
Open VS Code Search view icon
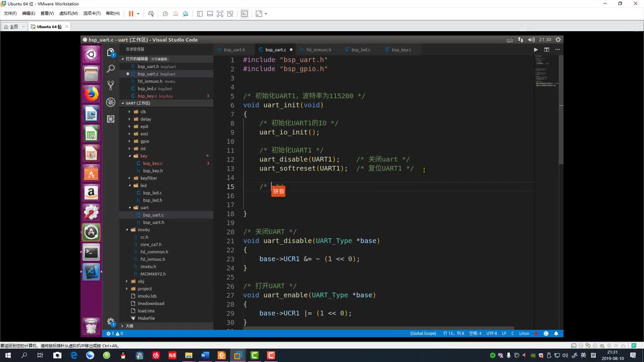[x=111, y=69]
